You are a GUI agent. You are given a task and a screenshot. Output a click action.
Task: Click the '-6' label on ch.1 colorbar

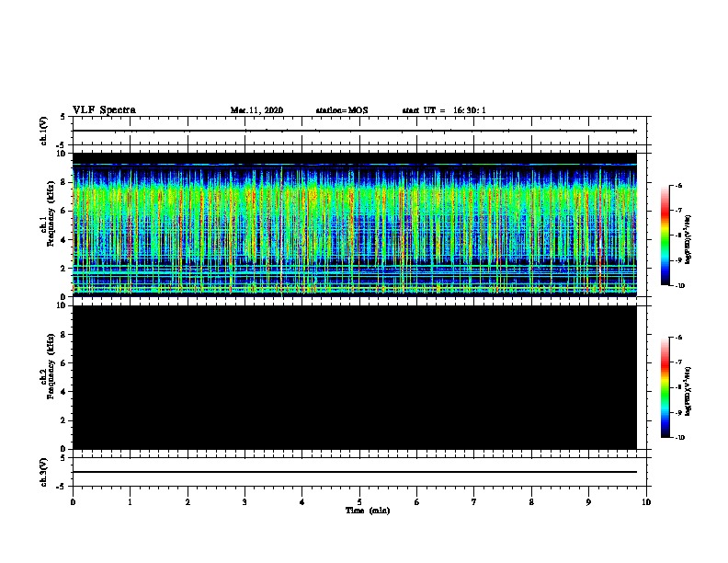pos(678,186)
